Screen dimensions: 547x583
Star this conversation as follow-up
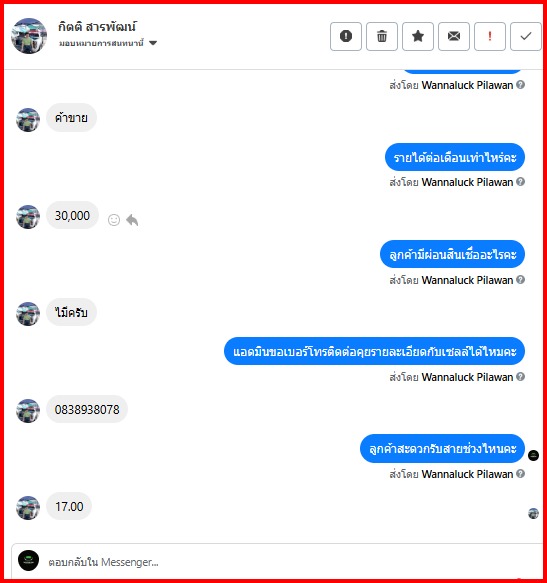click(x=418, y=36)
